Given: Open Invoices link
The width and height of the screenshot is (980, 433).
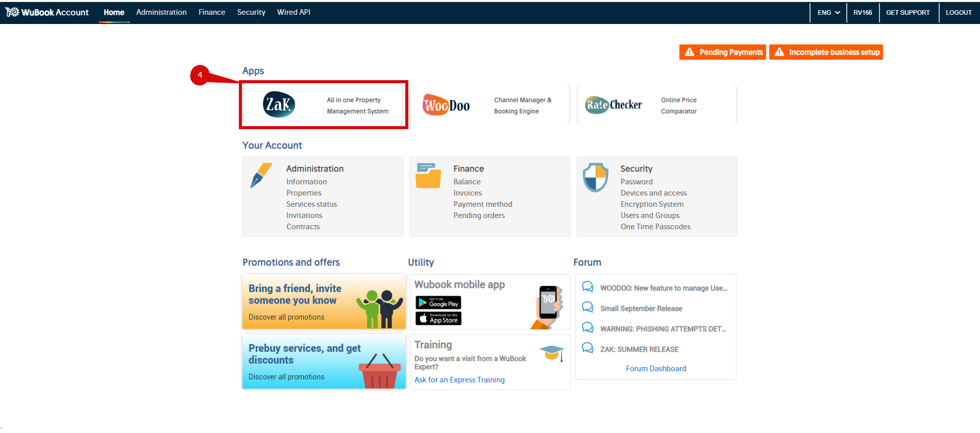Looking at the screenshot, I should coord(468,193).
